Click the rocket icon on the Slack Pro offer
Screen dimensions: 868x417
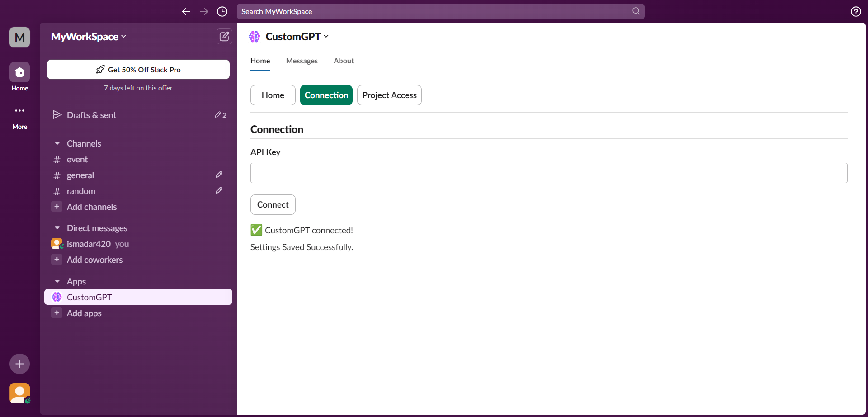pos(100,70)
